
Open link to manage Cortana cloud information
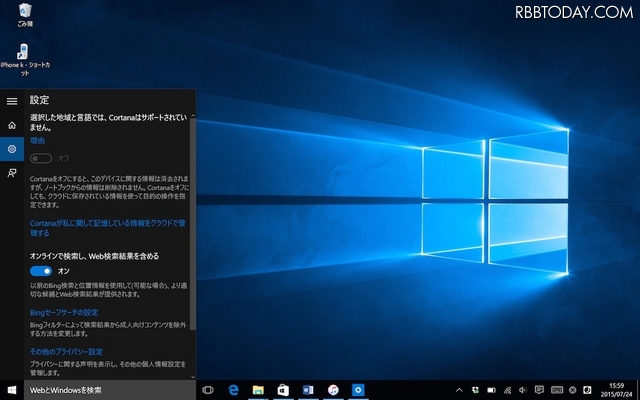pos(108,228)
